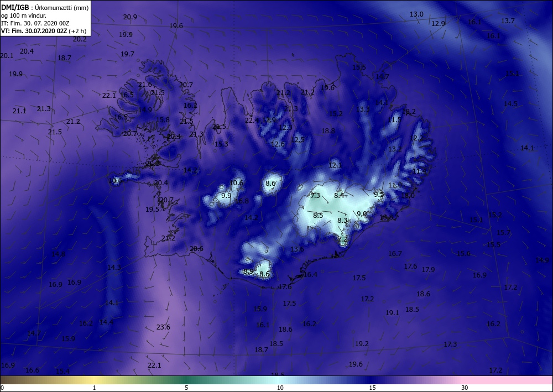Click the 22.4 value on the map
Screen dimensions: 553x392
pos(252,120)
